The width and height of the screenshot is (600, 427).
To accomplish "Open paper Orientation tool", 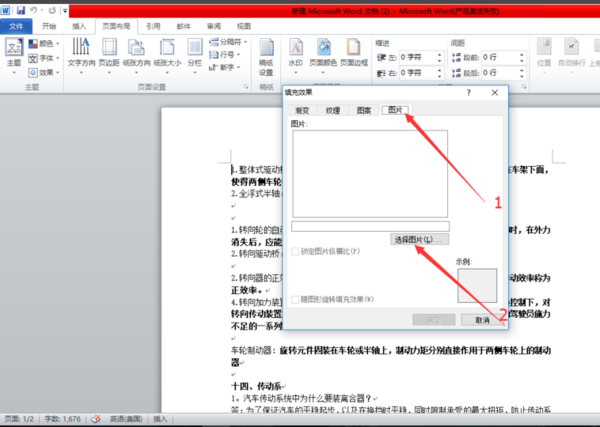I will point(137,56).
